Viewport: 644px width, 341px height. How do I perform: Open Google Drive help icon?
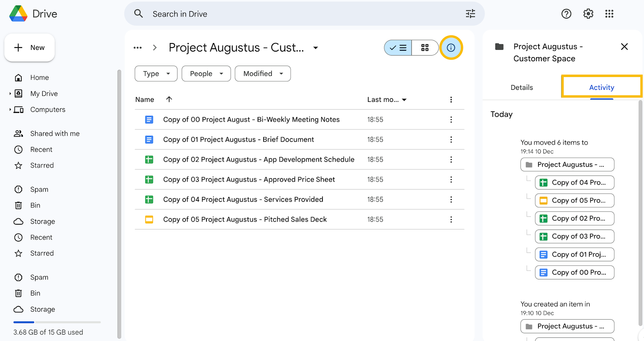[566, 14]
